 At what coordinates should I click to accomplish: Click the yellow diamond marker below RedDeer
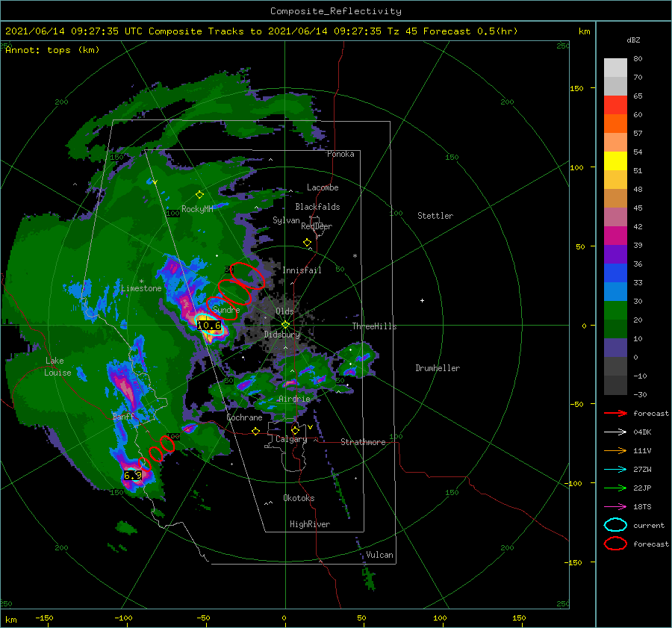coord(307,243)
